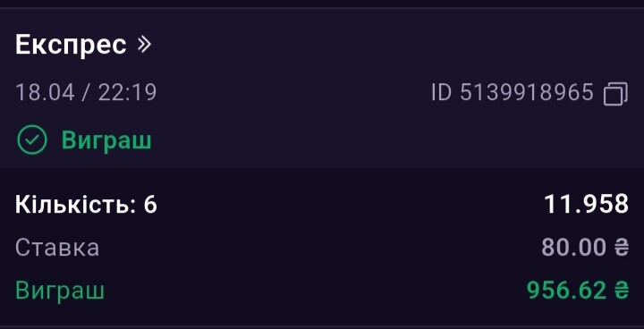Select the total odds 11.958 value
This screenshot has height=329, width=644.
pos(586,204)
